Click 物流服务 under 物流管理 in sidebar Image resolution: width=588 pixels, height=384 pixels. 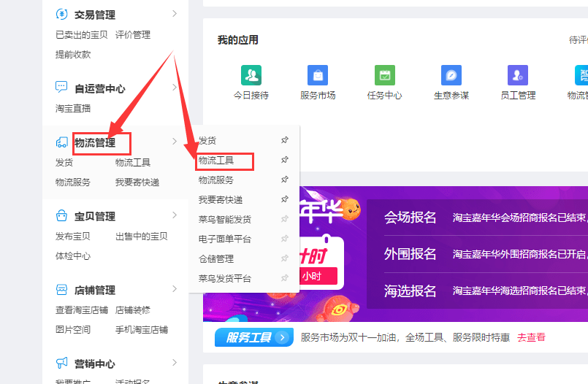tap(73, 183)
